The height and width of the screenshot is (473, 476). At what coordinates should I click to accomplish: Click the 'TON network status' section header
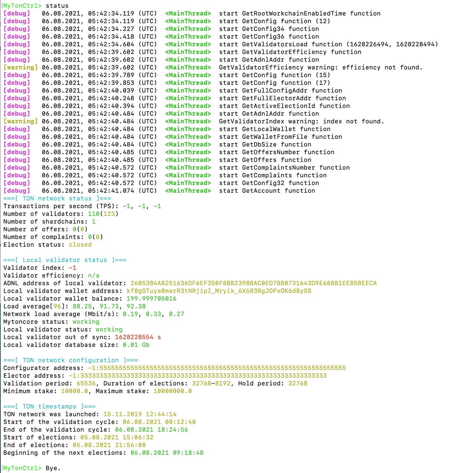tap(57, 198)
